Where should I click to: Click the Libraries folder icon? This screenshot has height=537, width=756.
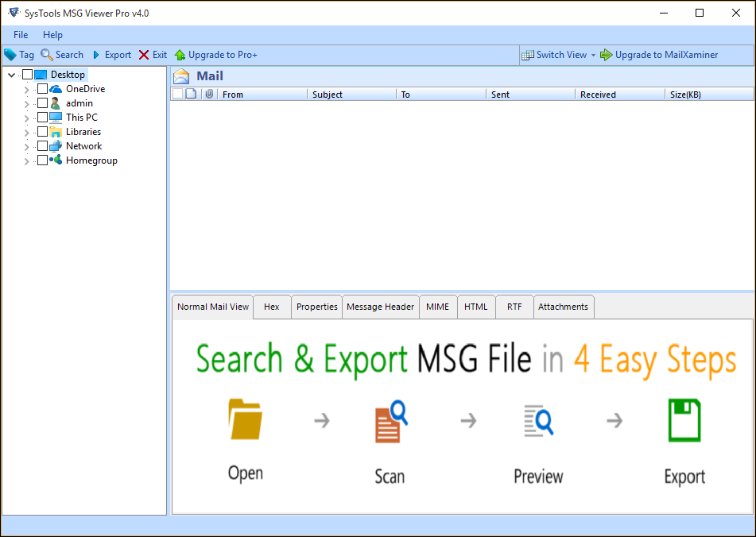(x=56, y=132)
